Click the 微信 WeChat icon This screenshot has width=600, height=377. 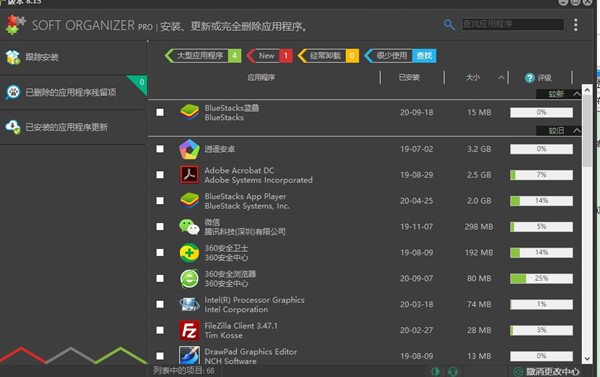189,227
